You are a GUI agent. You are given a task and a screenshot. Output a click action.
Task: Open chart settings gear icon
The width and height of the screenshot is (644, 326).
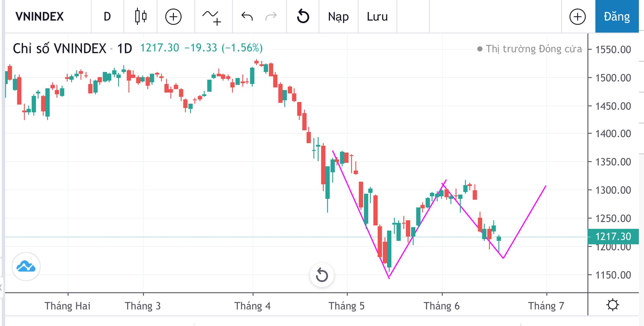612,305
